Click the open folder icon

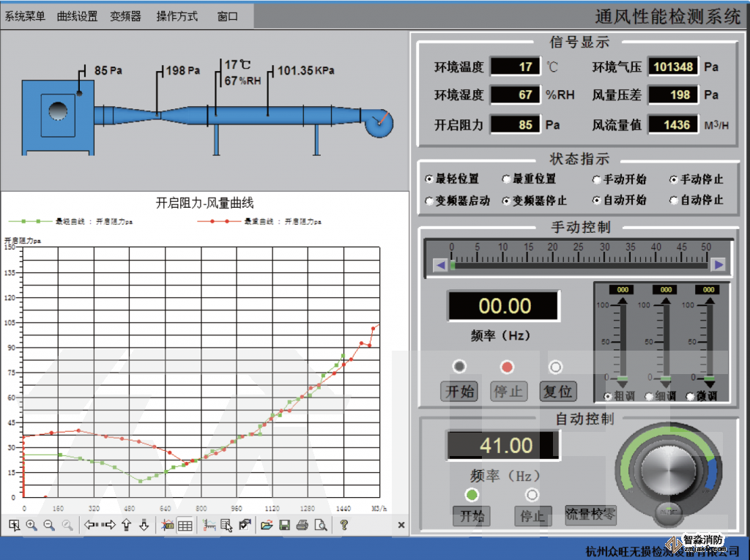pyautogui.click(x=267, y=525)
